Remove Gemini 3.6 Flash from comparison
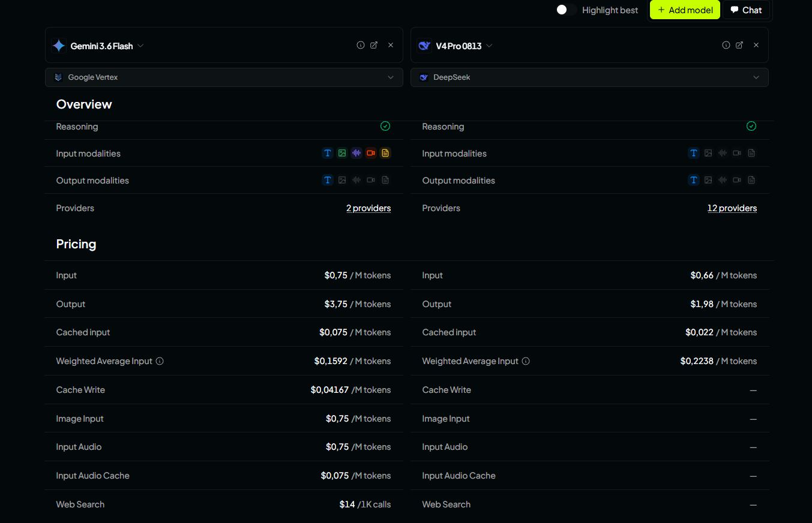 [391, 45]
